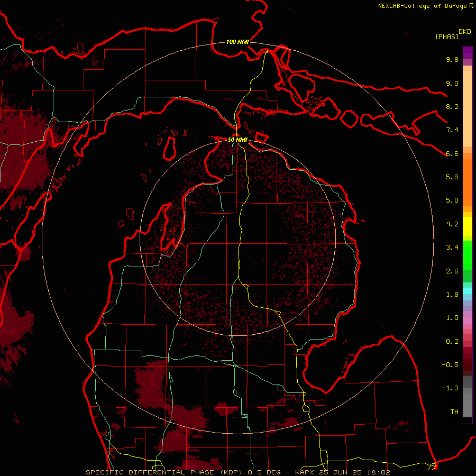The width and height of the screenshot is (476, 476).
Task: Pick the 3.4 scale value
Action: [x=452, y=248]
